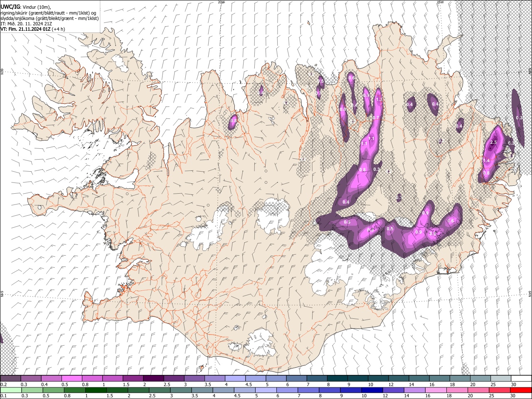Click the bright red 30+ rain legend swatch

coord(521,390)
